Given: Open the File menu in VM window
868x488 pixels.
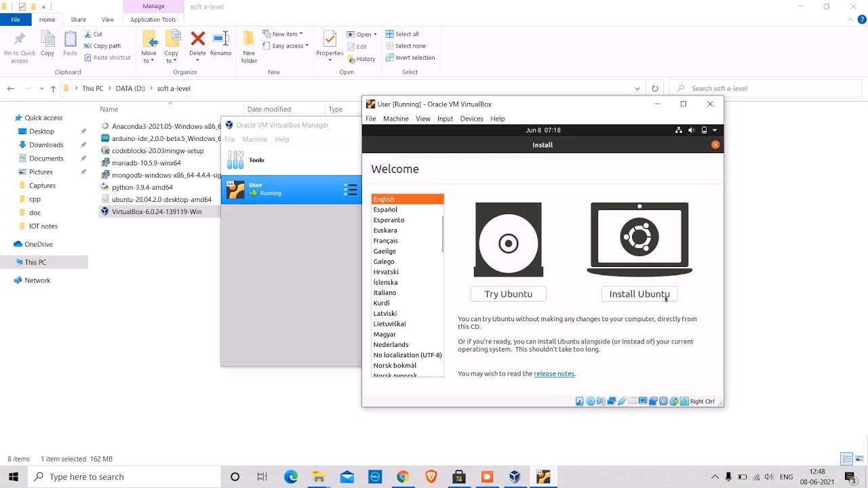Looking at the screenshot, I should point(370,119).
